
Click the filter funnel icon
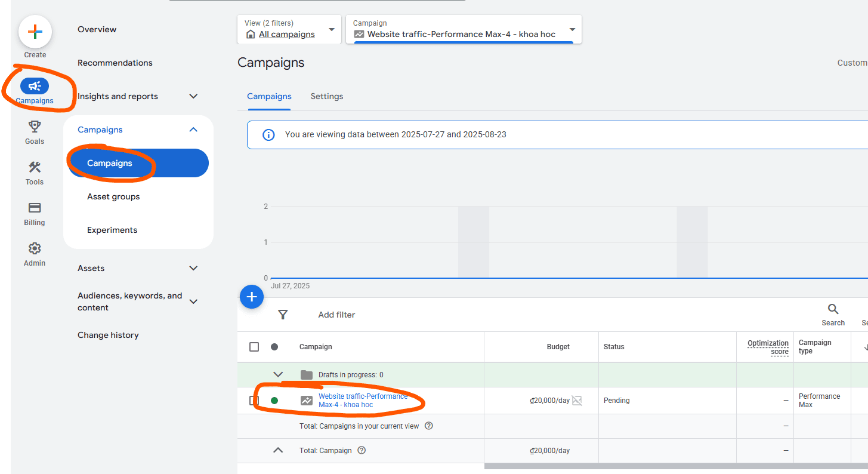(x=283, y=315)
